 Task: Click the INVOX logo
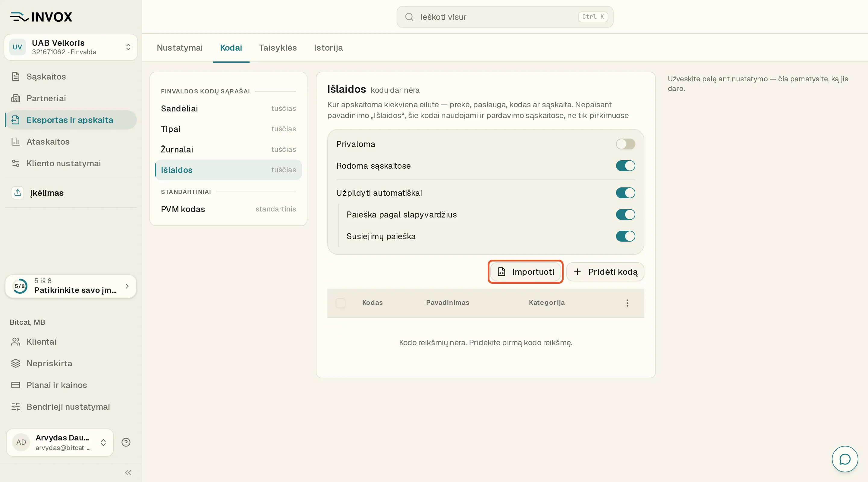tap(41, 17)
